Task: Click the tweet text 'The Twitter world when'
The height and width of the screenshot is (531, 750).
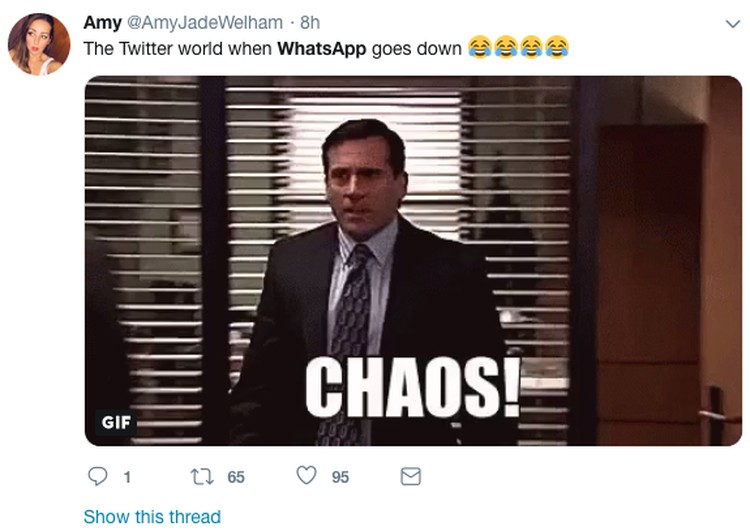Action: pos(177,49)
